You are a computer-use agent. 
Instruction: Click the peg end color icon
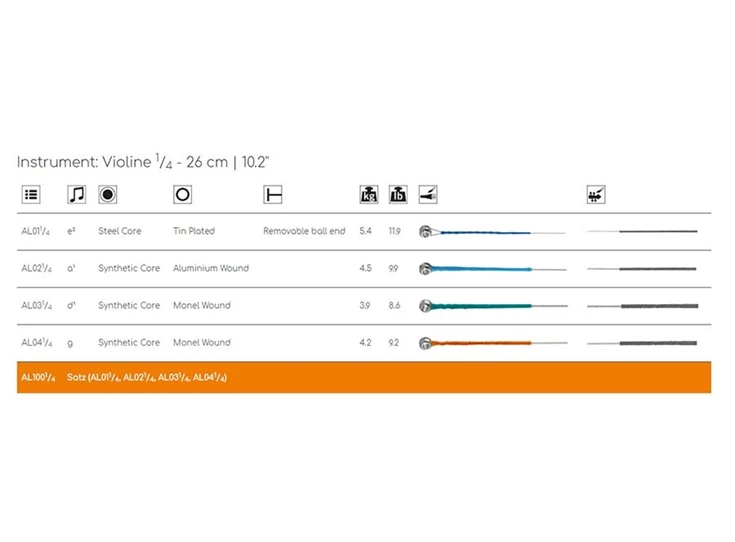point(596,195)
